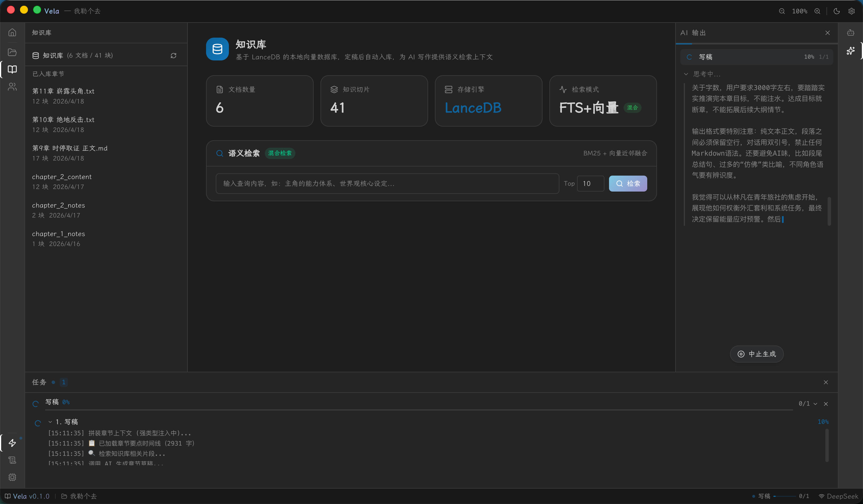Screen dimensions: 863x504
Task: Toggle dark mode with the moon icon
Action: (x=836, y=11)
